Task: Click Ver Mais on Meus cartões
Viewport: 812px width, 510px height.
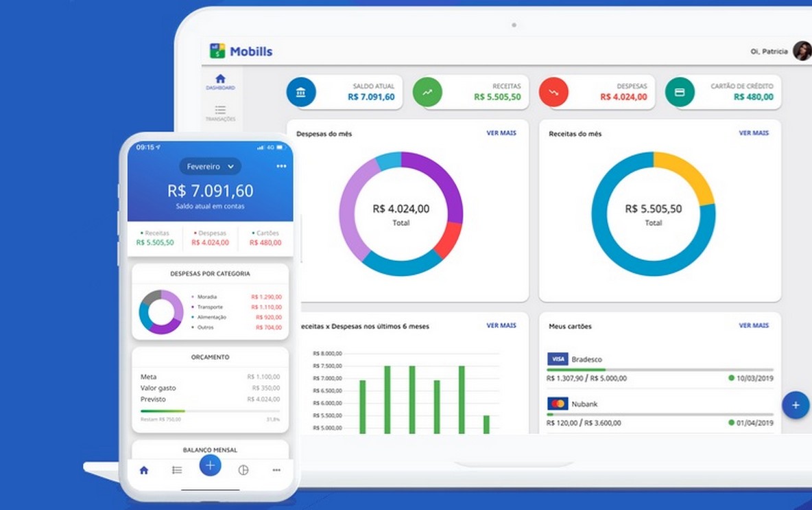Action: [x=754, y=325]
